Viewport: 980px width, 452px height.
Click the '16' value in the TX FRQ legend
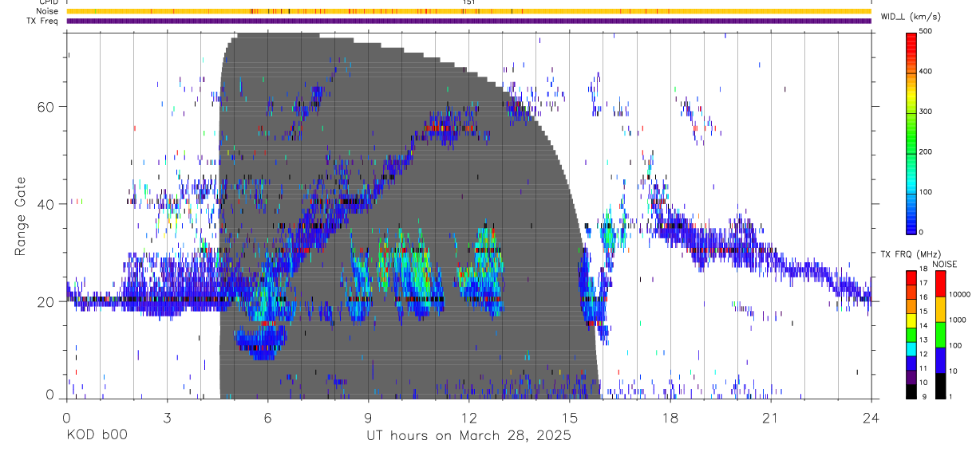click(924, 298)
